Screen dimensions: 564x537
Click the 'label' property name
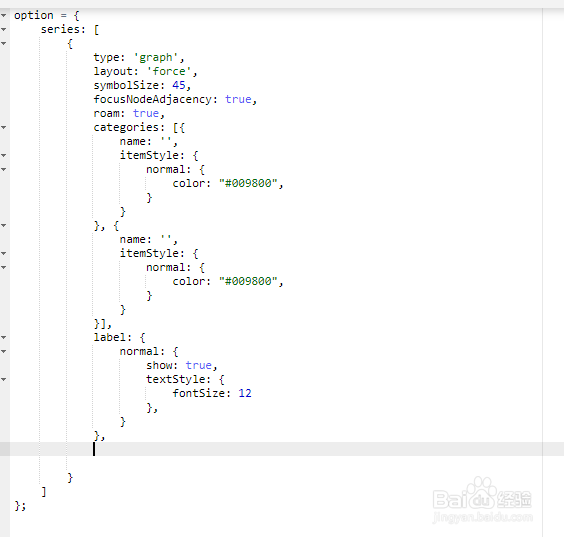(110, 337)
